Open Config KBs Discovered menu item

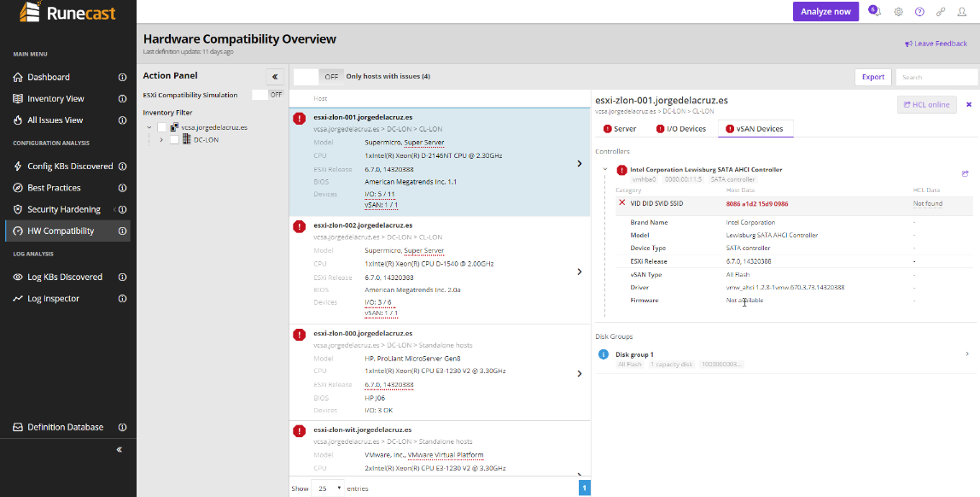click(68, 167)
